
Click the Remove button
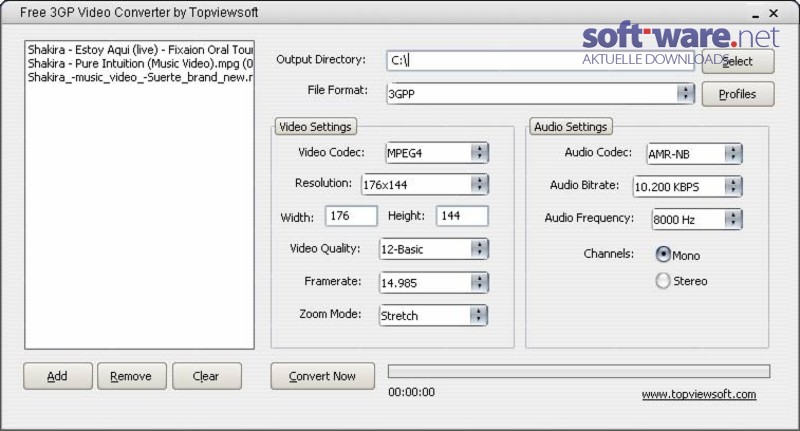click(x=132, y=376)
